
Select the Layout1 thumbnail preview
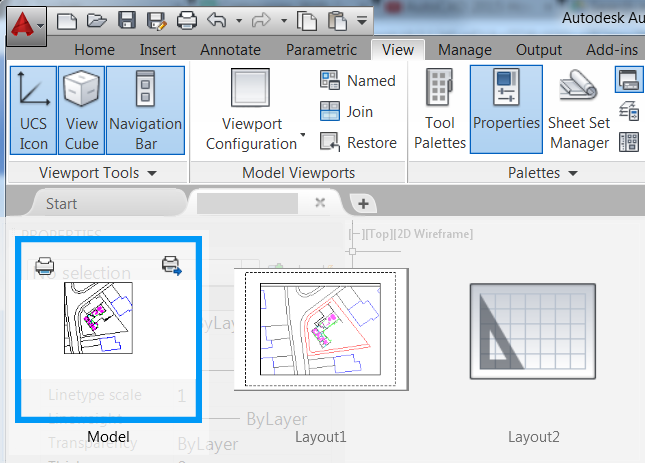click(321, 329)
